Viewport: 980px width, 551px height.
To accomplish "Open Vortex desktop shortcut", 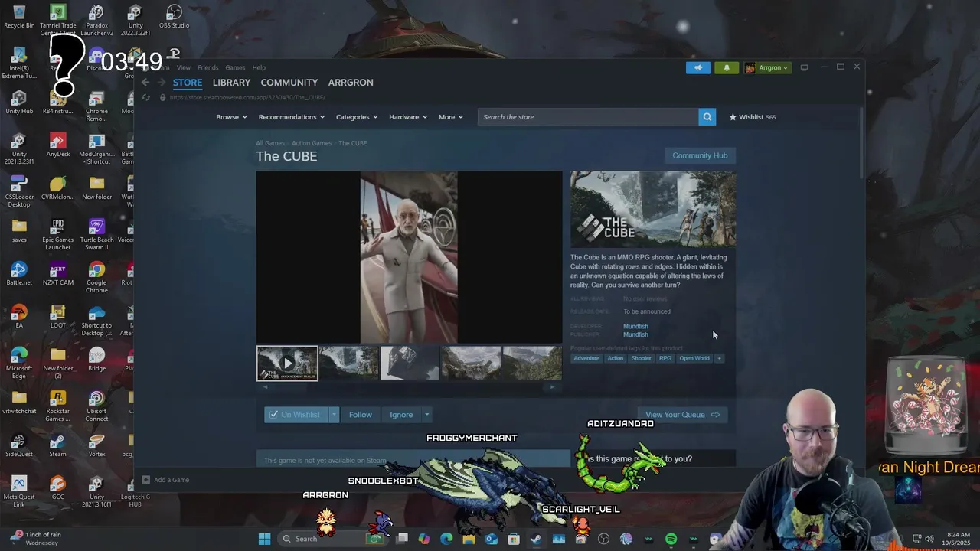I will coord(96,445).
